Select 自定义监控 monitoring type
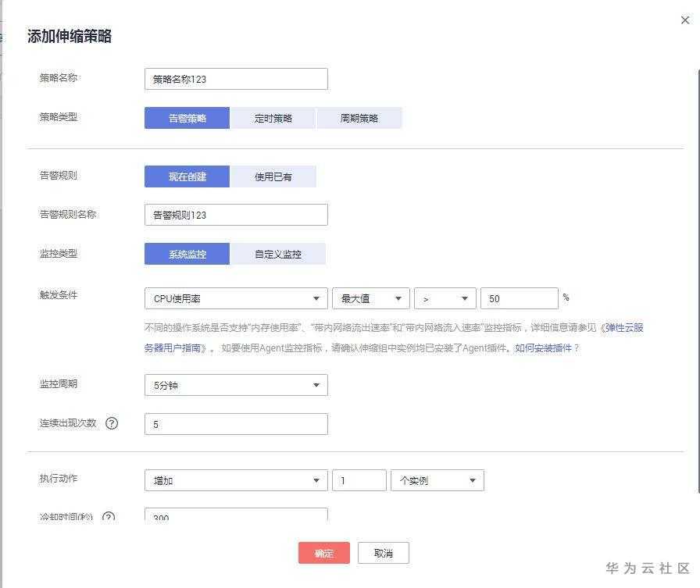700x588 pixels. click(277, 255)
